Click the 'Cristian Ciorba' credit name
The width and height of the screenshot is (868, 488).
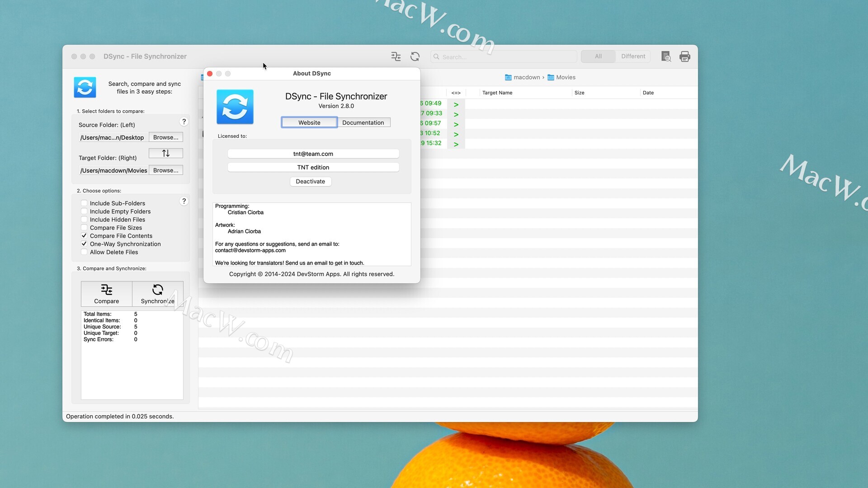click(245, 212)
